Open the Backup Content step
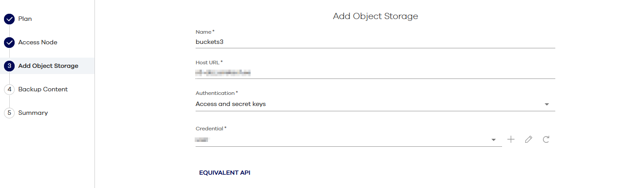644x188 pixels. click(43, 90)
